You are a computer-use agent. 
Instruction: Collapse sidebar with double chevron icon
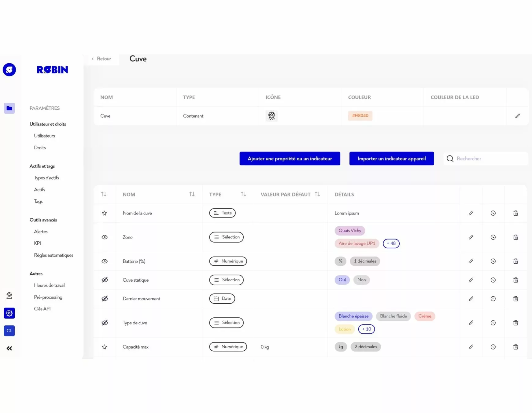click(9, 348)
